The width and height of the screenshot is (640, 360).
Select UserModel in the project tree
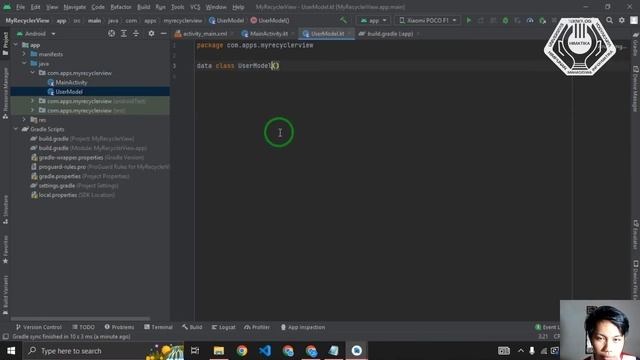[65, 92]
